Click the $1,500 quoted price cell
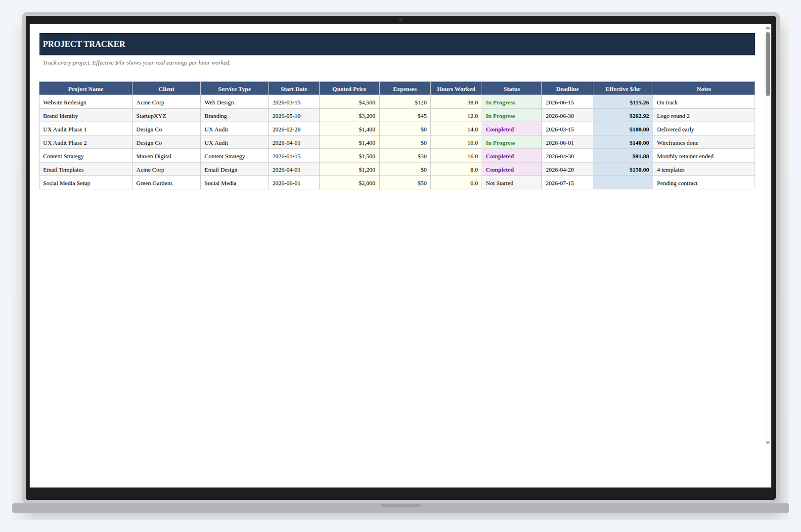Image resolution: width=801 pixels, height=532 pixels. [350, 156]
